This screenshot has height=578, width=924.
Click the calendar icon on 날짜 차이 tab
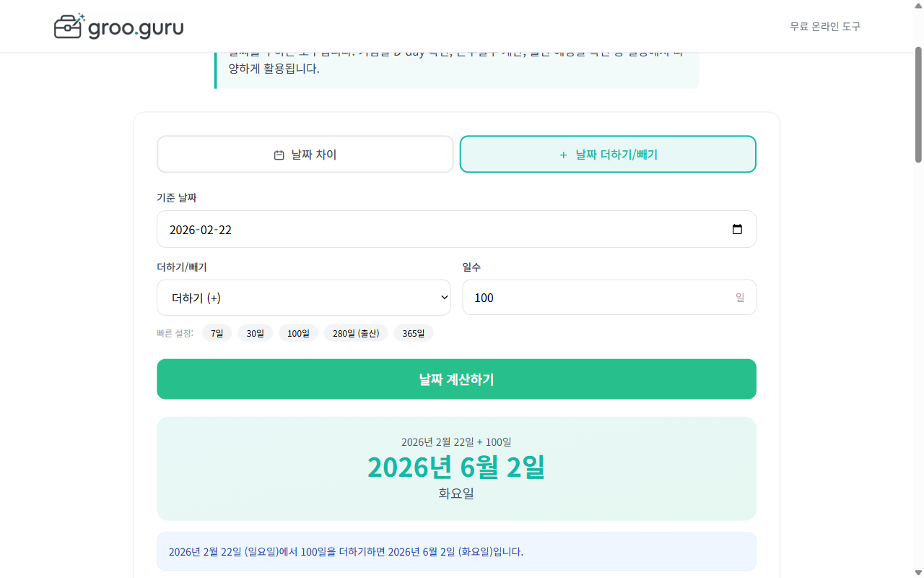click(279, 155)
